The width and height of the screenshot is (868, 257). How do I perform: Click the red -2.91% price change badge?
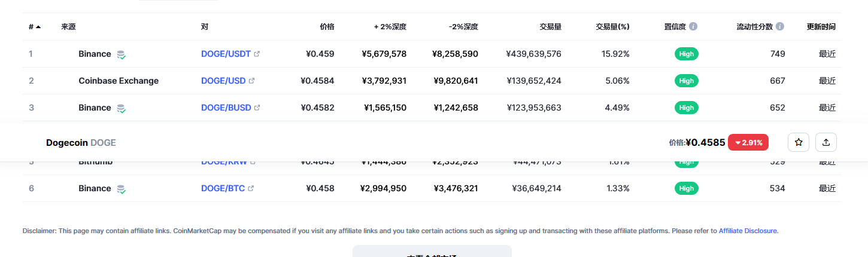pyautogui.click(x=748, y=142)
